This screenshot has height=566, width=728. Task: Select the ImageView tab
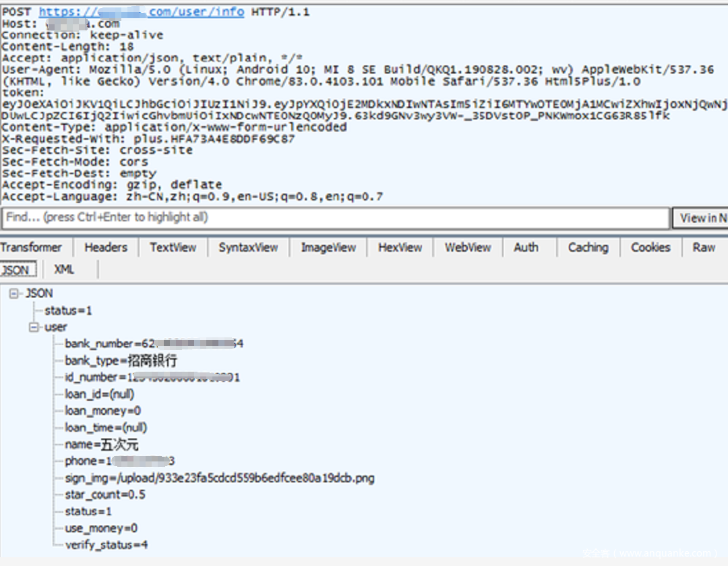click(x=328, y=248)
